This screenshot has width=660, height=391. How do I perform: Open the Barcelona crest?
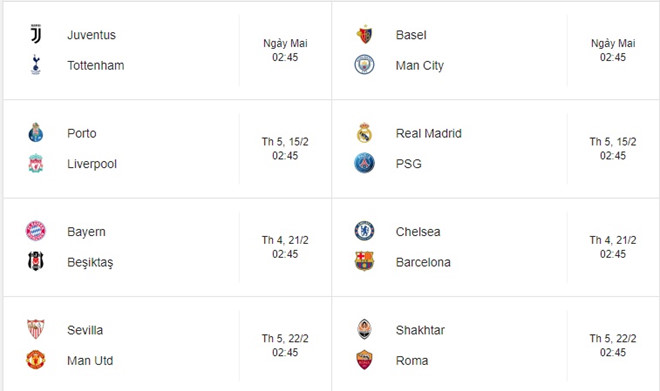point(365,261)
